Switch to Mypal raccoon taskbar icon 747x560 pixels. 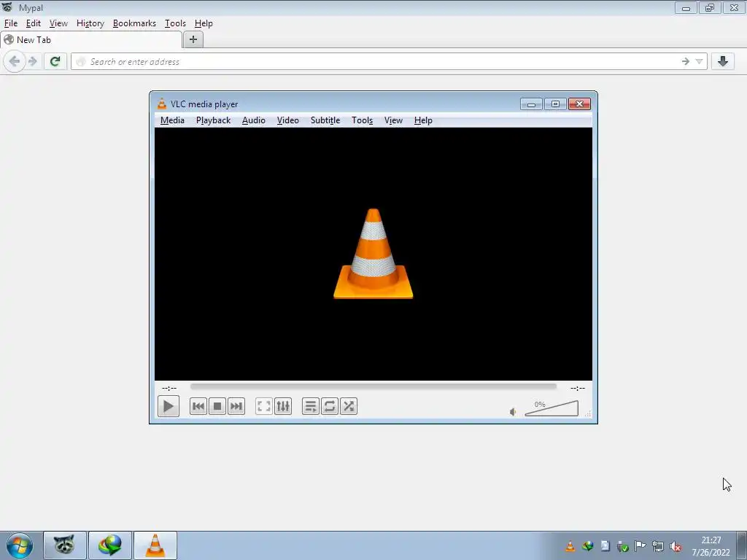pos(65,545)
